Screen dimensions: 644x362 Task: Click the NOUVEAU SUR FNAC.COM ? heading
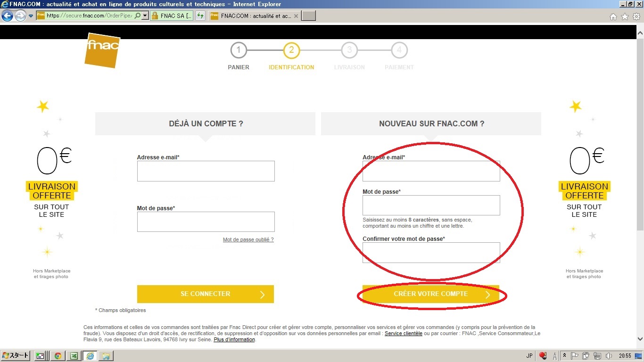(x=431, y=124)
